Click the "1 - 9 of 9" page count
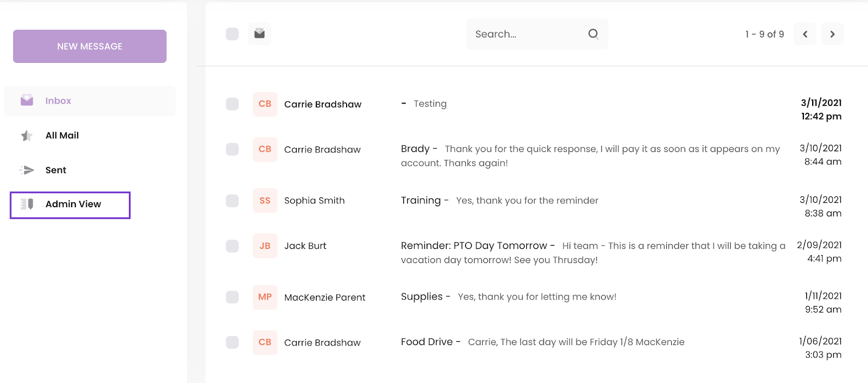The width and height of the screenshot is (868, 383). click(x=764, y=34)
